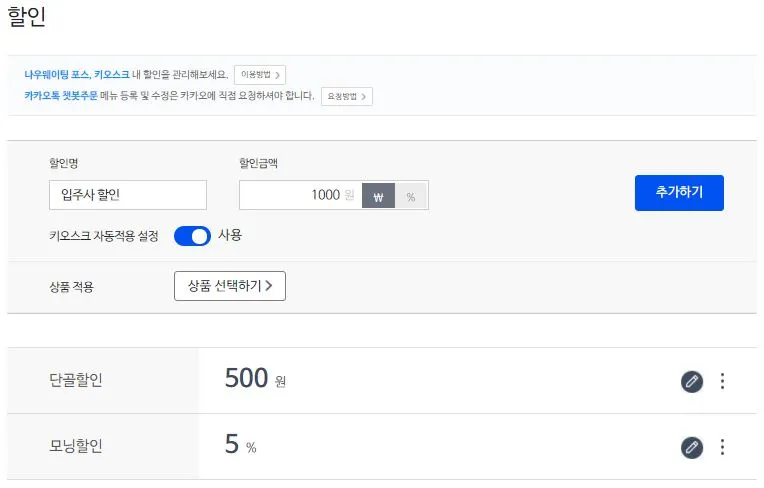Switch discount unit to won (₩)
This screenshot has height=488, width=764.
[378, 195]
